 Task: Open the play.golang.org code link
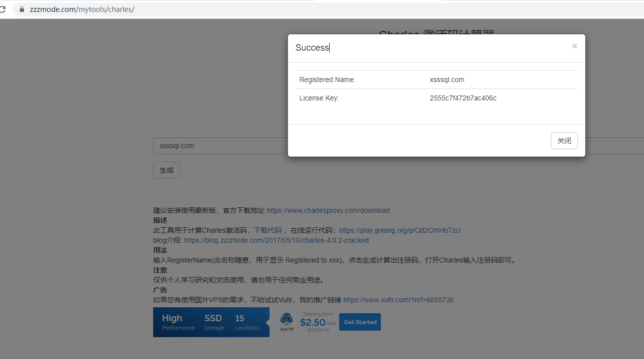tap(399, 230)
